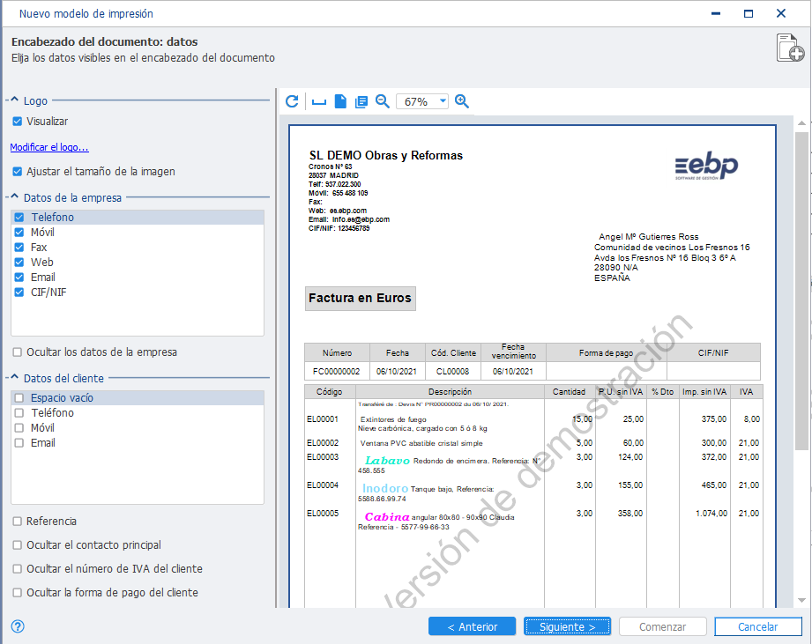Click the single page view icon
This screenshot has height=644, width=812.
pos(340,101)
